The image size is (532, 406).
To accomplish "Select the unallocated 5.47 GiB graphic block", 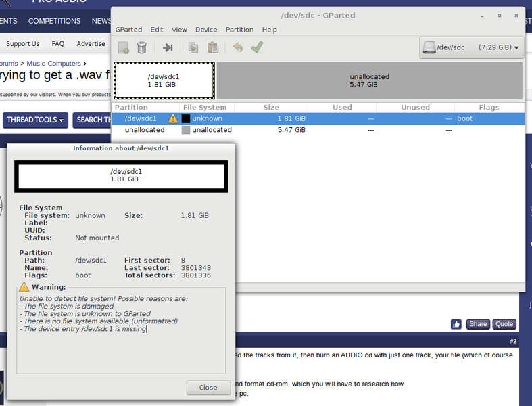I will pyautogui.click(x=370, y=81).
